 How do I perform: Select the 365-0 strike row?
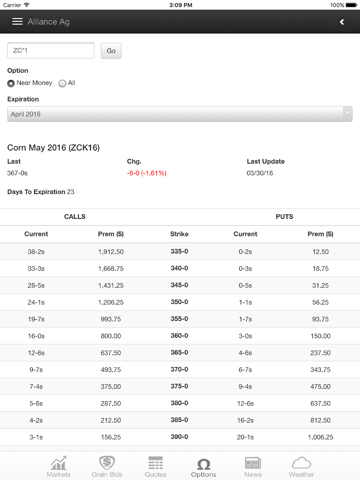click(180, 353)
